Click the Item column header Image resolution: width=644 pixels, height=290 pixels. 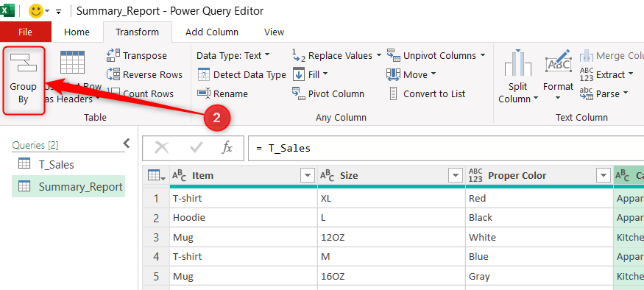(x=244, y=176)
